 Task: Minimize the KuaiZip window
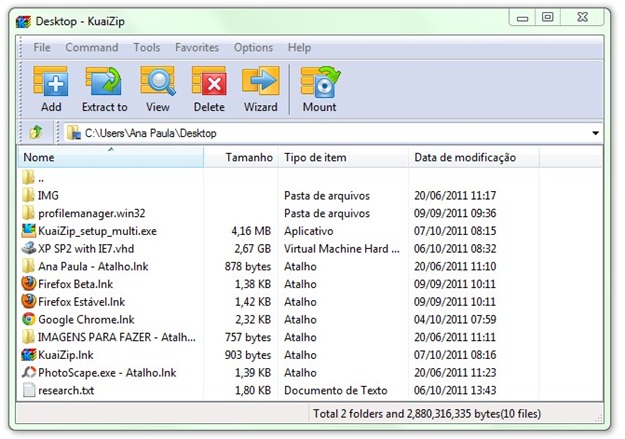tap(522, 18)
